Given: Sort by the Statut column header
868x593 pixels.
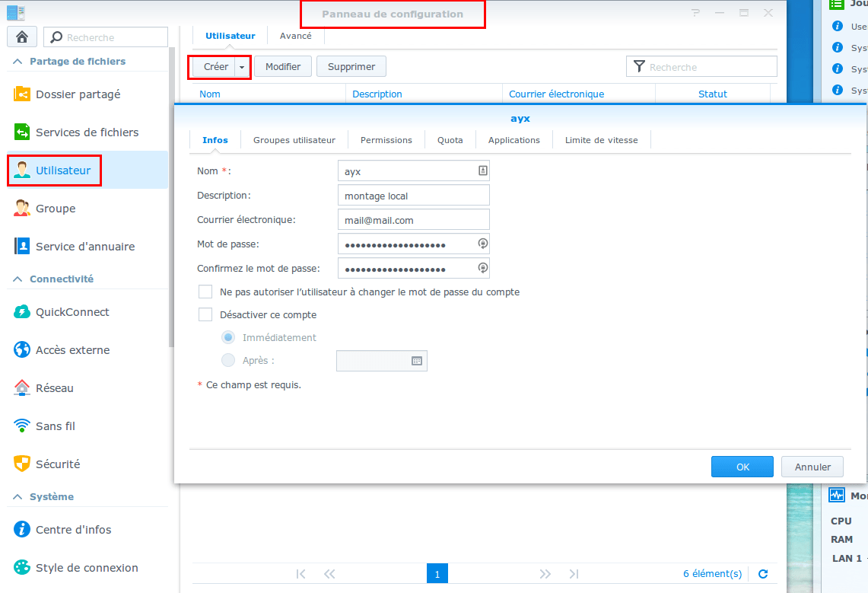Looking at the screenshot, I should point(713,94).
